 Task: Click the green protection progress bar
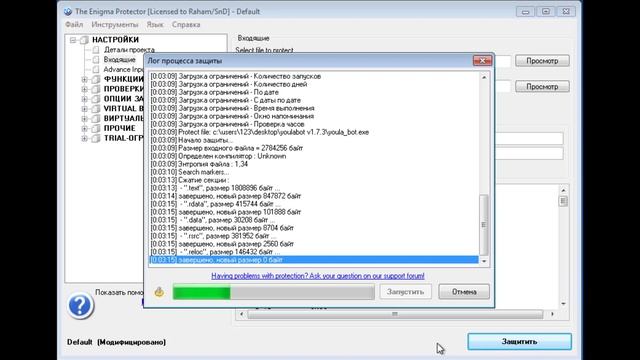click(273, 292)
